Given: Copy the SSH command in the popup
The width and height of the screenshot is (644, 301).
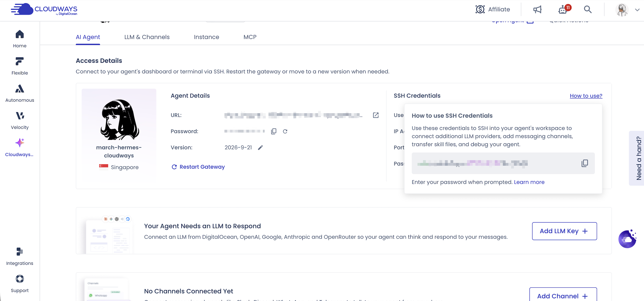Looking at the screenshot, I should 584,163.
